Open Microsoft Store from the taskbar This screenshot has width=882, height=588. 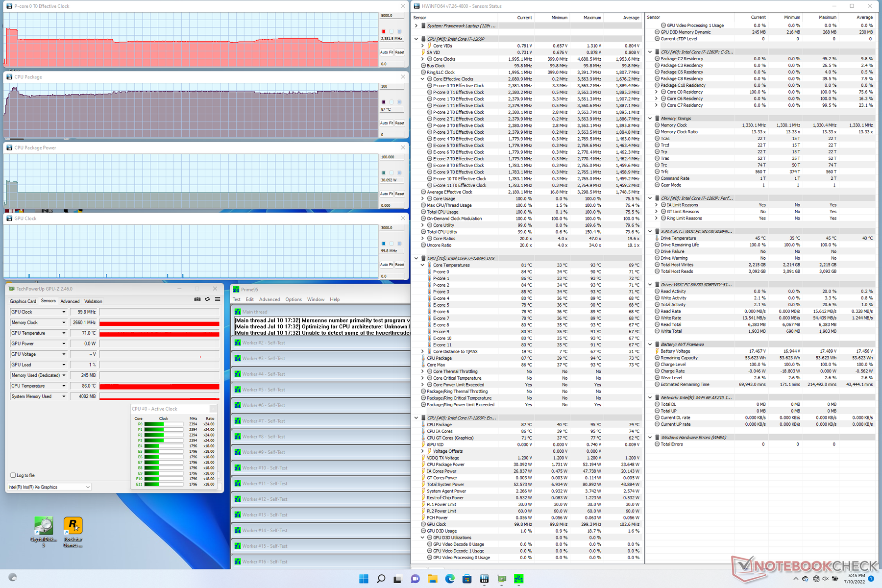(467, 579)
